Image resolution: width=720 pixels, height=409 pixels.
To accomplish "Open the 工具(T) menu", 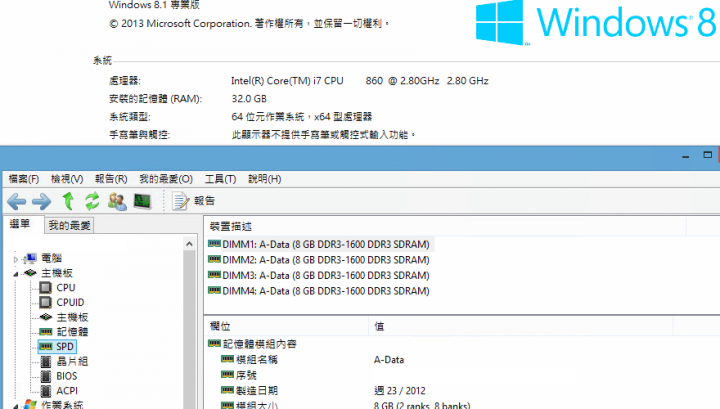I will coord(220,179).
